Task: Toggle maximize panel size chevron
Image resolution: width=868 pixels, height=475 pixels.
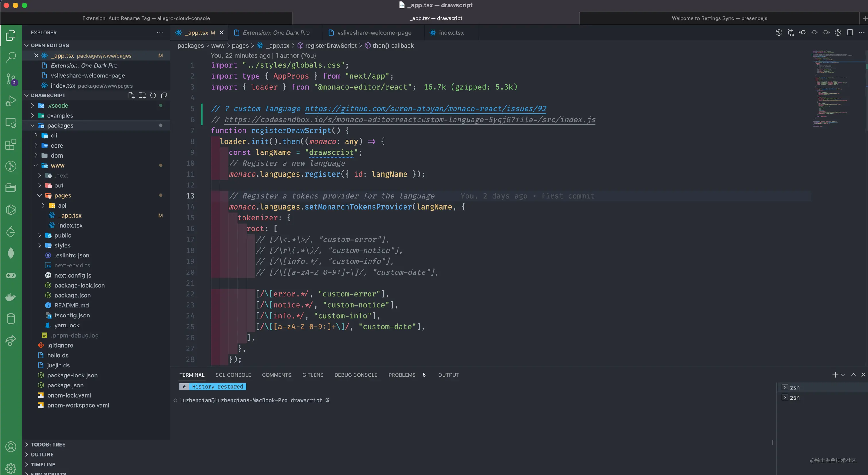Action: tap(853, 375)
